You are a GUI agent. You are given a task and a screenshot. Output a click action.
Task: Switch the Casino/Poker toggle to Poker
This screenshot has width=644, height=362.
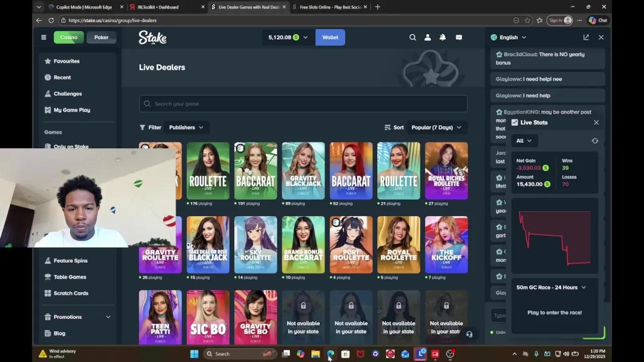[101, 37]
